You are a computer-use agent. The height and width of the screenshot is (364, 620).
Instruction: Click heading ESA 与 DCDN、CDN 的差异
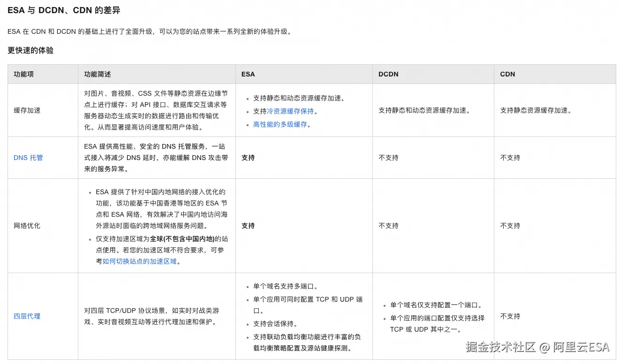point(64,10)
